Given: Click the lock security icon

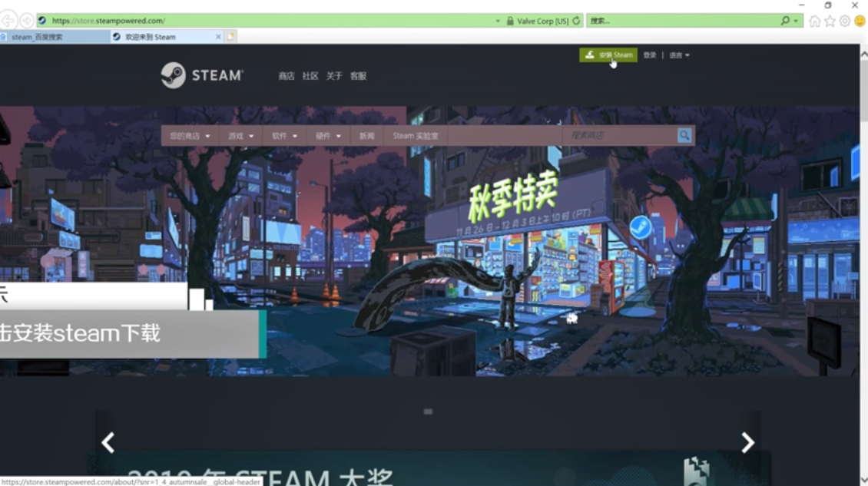Looking at the screenshot, I should point(510,21).
